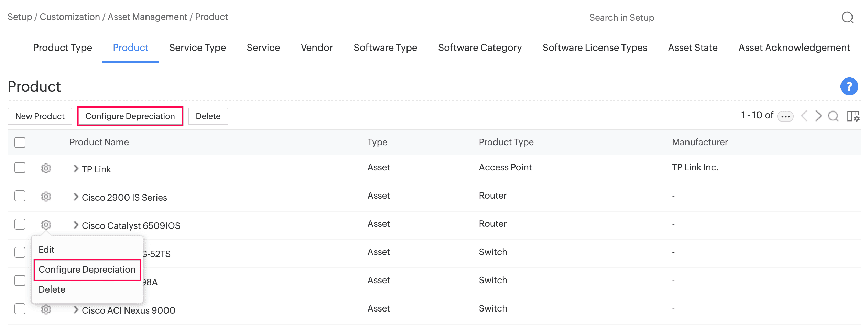Expand the TP Link product row
Screen dimensions: 868x327
76,168
